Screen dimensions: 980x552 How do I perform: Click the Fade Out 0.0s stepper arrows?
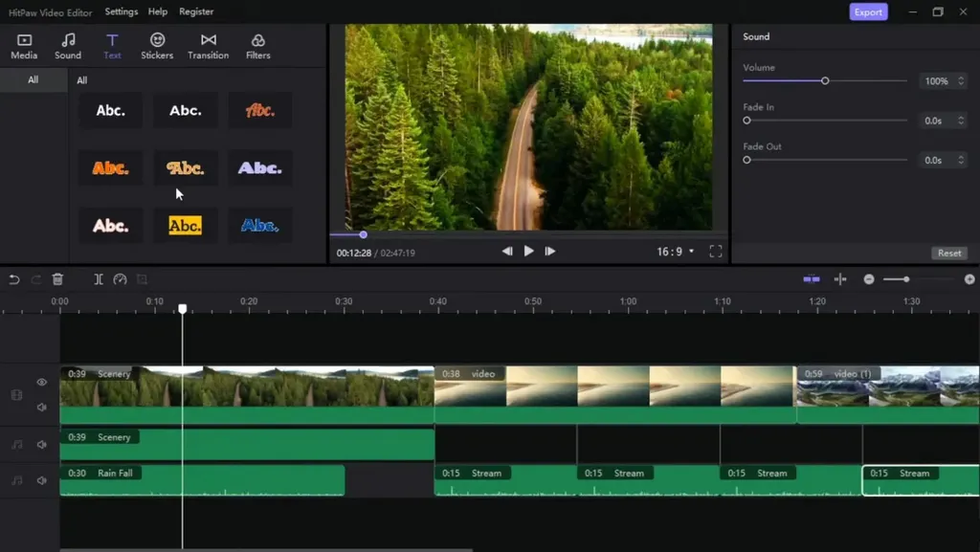click(961, 160)
